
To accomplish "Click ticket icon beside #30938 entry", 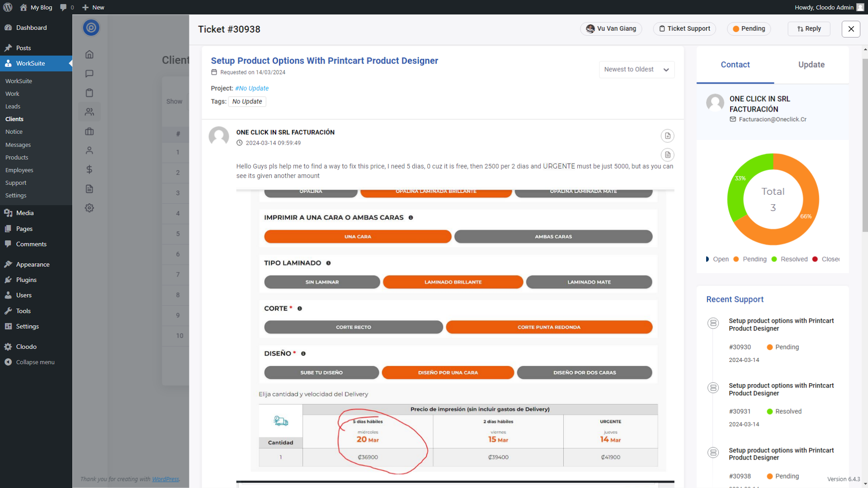I will (713, 452).
